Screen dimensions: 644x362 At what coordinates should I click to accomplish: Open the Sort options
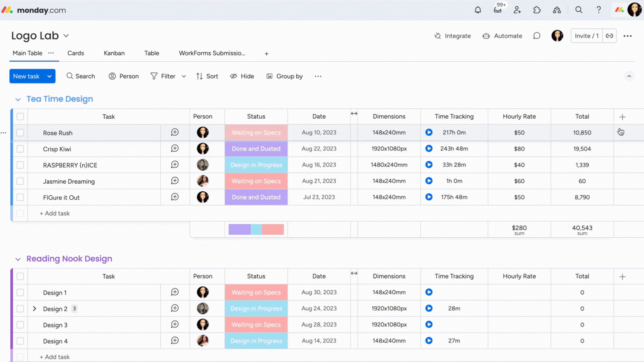[207, 76]
